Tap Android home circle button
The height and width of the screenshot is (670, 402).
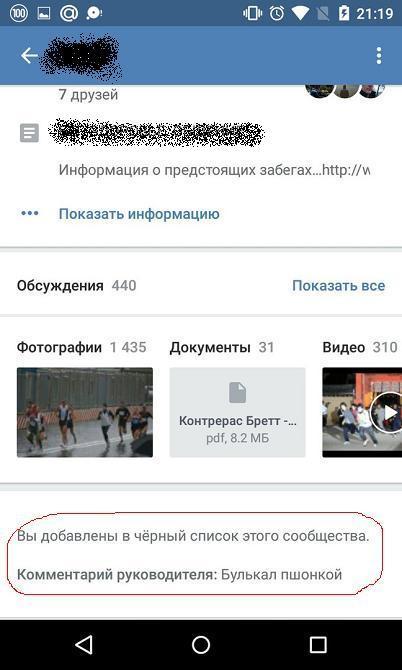201,644
